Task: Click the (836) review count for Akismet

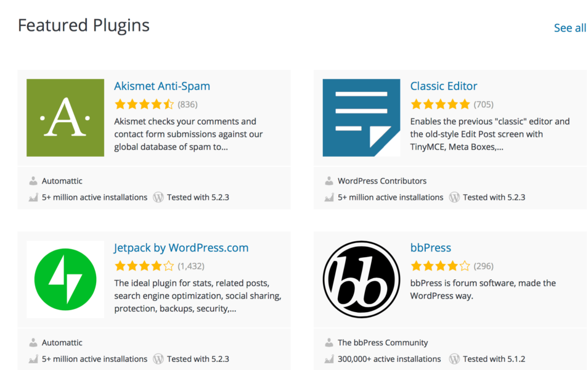Action: [189, 104]
